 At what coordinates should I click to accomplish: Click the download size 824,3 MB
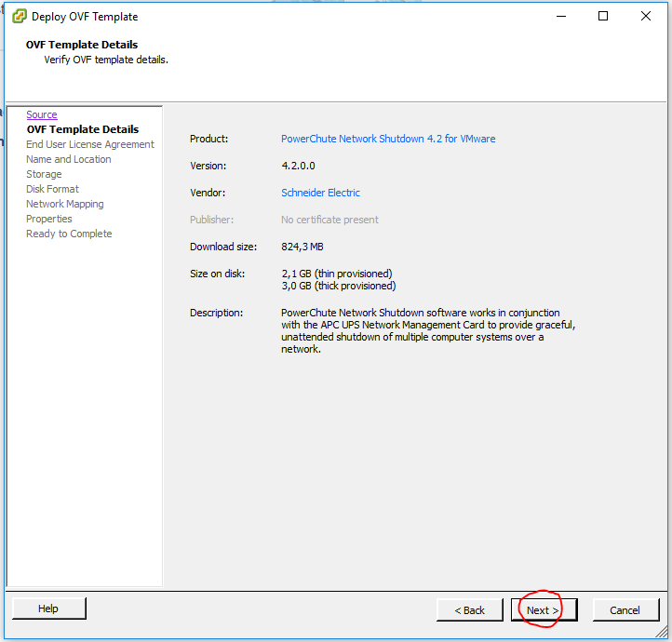(x=302, y=247)
